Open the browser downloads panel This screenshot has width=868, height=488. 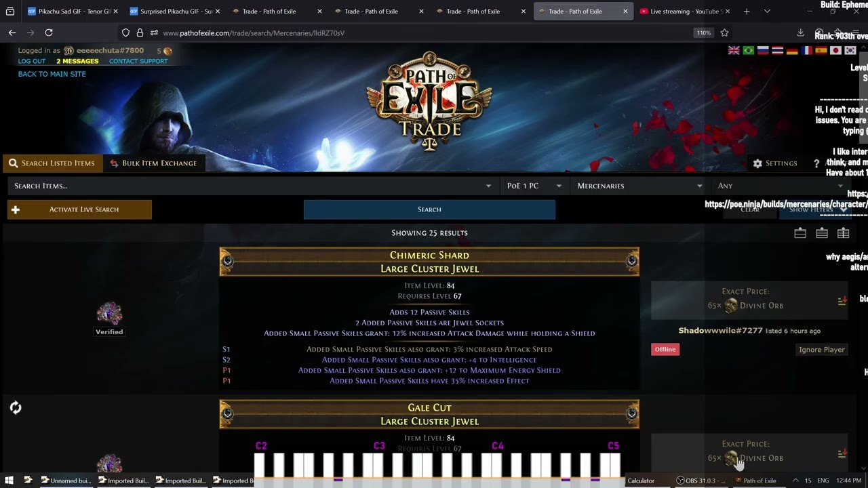[800, 33]
